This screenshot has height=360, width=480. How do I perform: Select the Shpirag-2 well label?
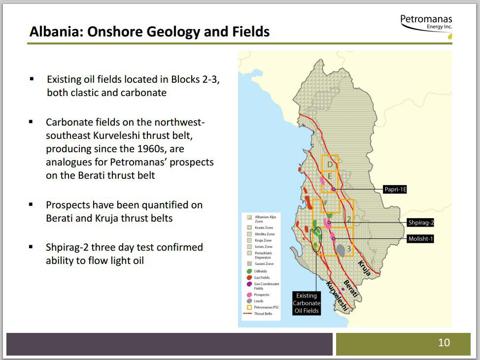(x=420, y=222)
